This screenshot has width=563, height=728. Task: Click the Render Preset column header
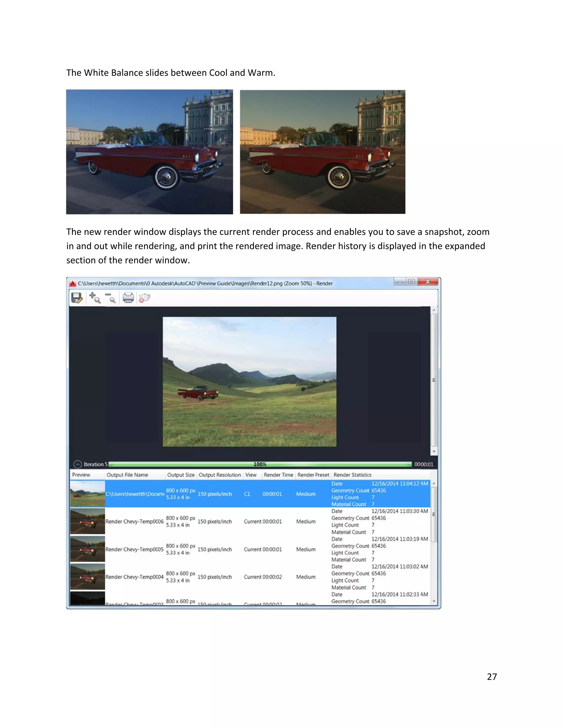[313, 475]
